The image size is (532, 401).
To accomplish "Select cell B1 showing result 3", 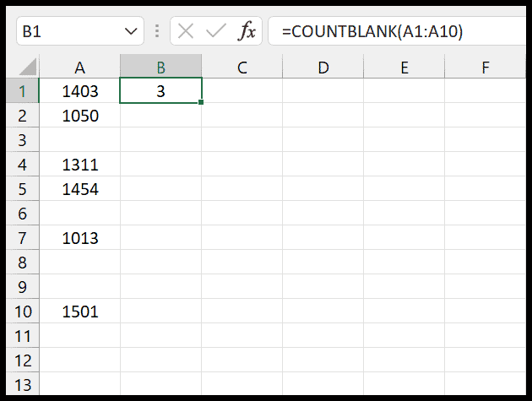I will coord(160,90).
